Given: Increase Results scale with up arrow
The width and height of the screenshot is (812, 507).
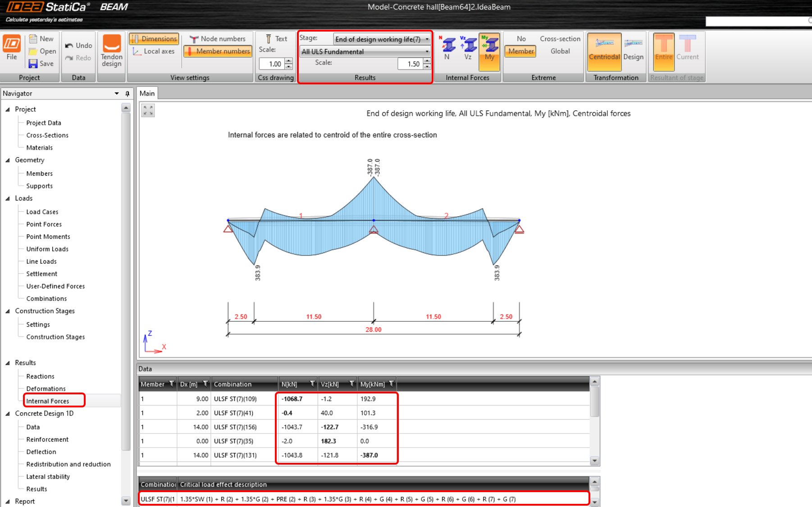Looking at the screenshot, I should 427,61.
